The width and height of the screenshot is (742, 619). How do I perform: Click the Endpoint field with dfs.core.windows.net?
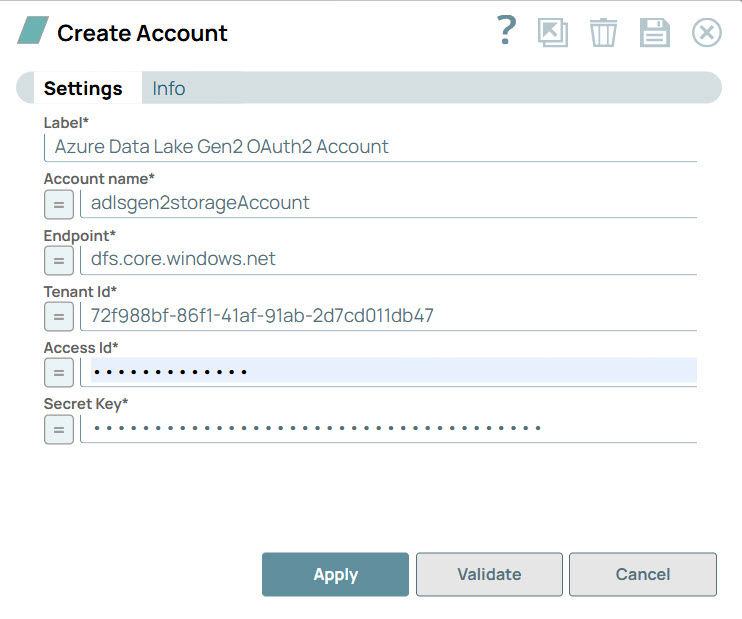388,260
